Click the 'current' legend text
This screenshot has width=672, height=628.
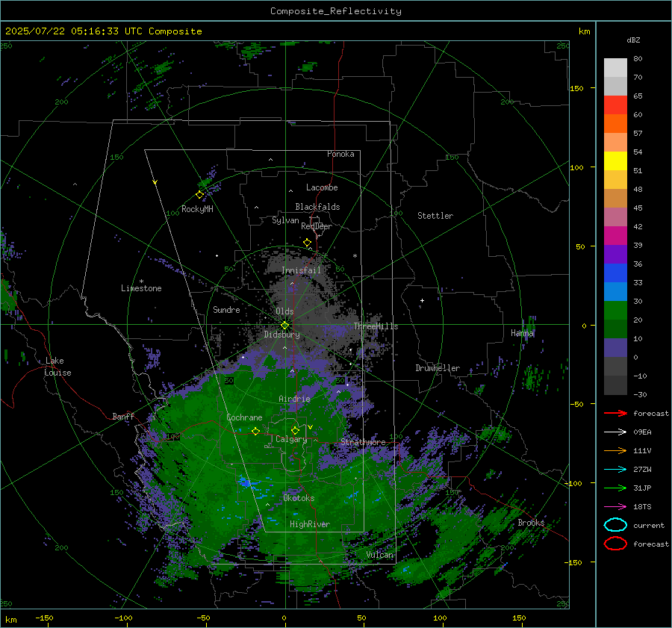[649, 525]
